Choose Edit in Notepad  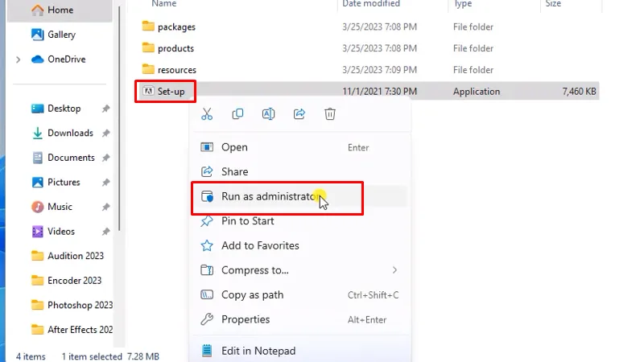point(300,351)
